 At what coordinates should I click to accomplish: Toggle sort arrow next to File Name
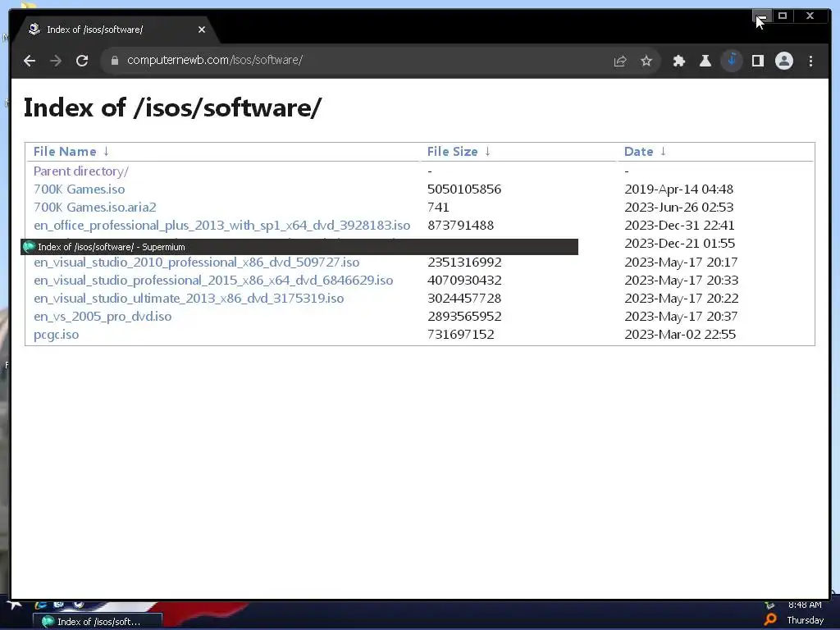106,152
